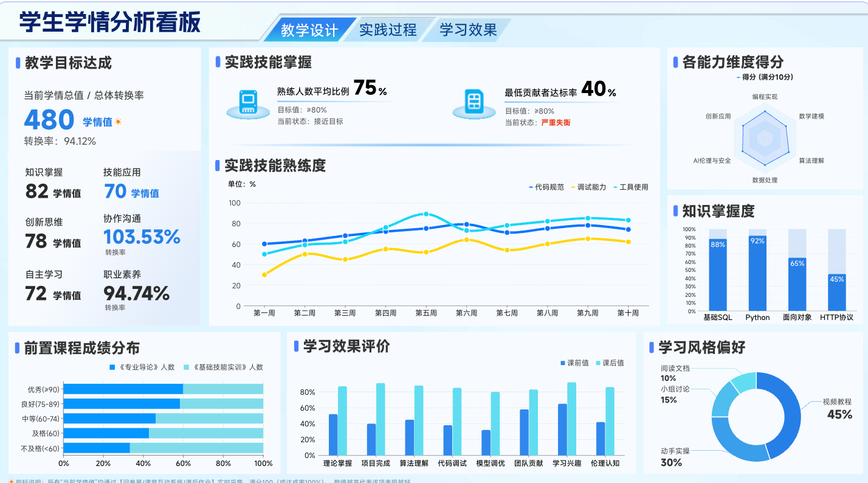Select the HTTP协议 45% bar
The image size is (868, 483).
(837, 293)
